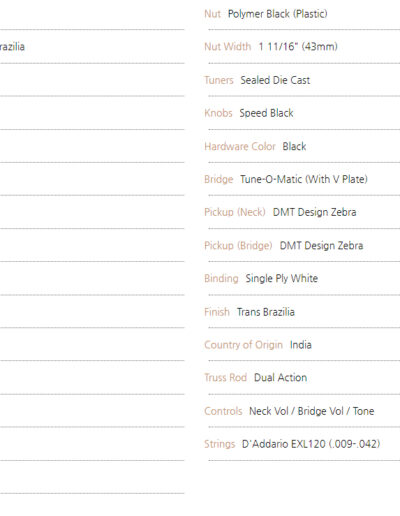The image size is (400, 516).
Task: Select the 1 11/16" (43mm) text
Action: pos(298,47)
